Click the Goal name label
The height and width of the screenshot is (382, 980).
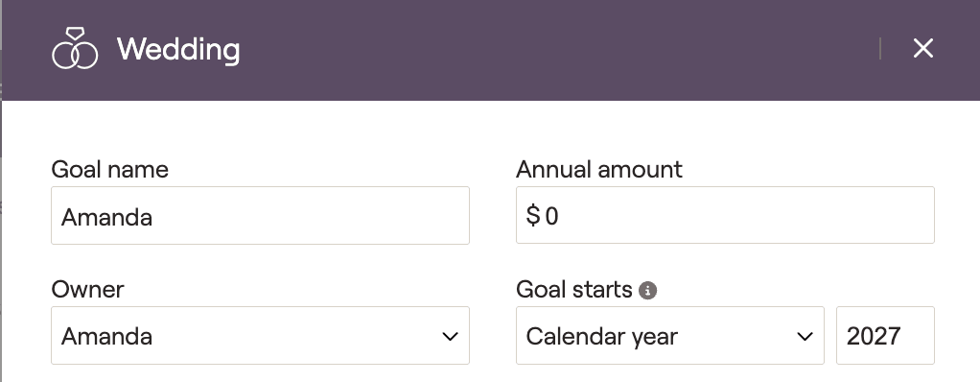(x=109, y=170)
